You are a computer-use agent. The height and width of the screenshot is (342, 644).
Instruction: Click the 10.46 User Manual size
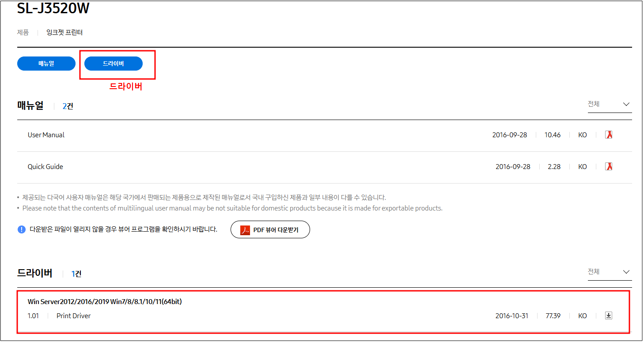pos(553,135)
